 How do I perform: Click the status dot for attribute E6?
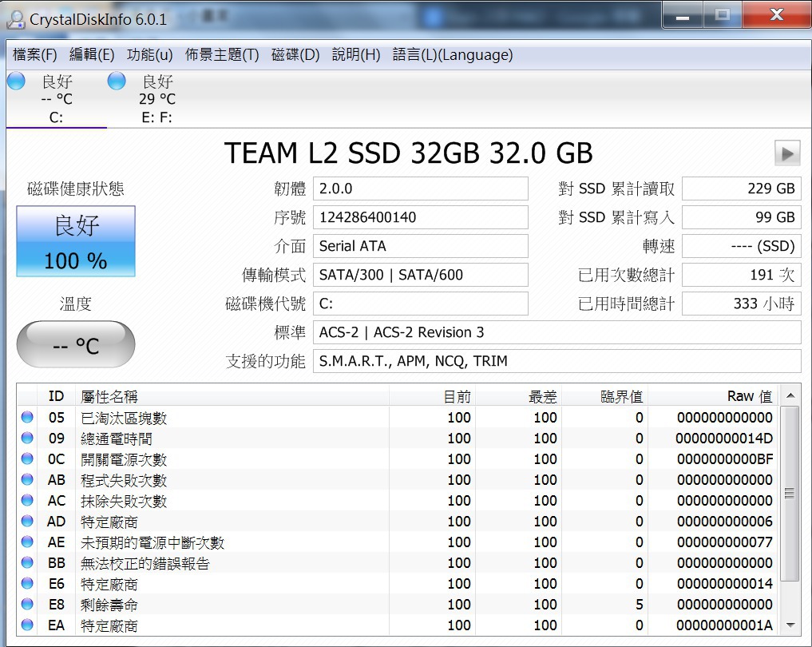27,583
